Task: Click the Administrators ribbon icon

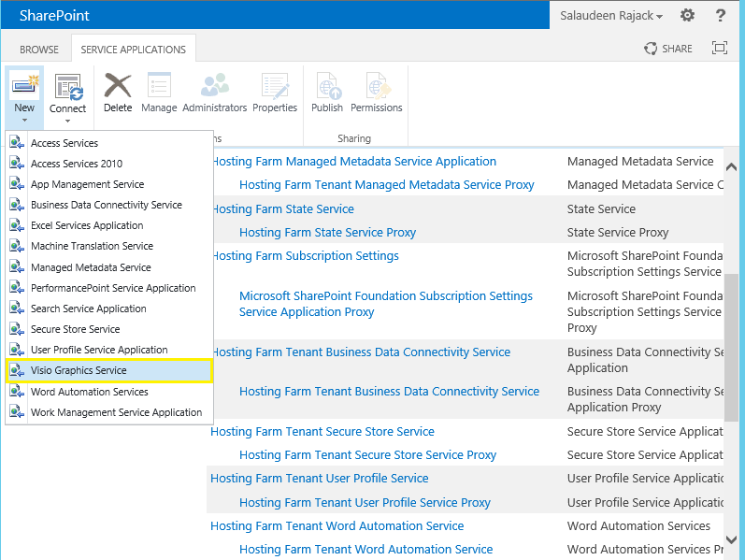Action: (x=214, y=85)
